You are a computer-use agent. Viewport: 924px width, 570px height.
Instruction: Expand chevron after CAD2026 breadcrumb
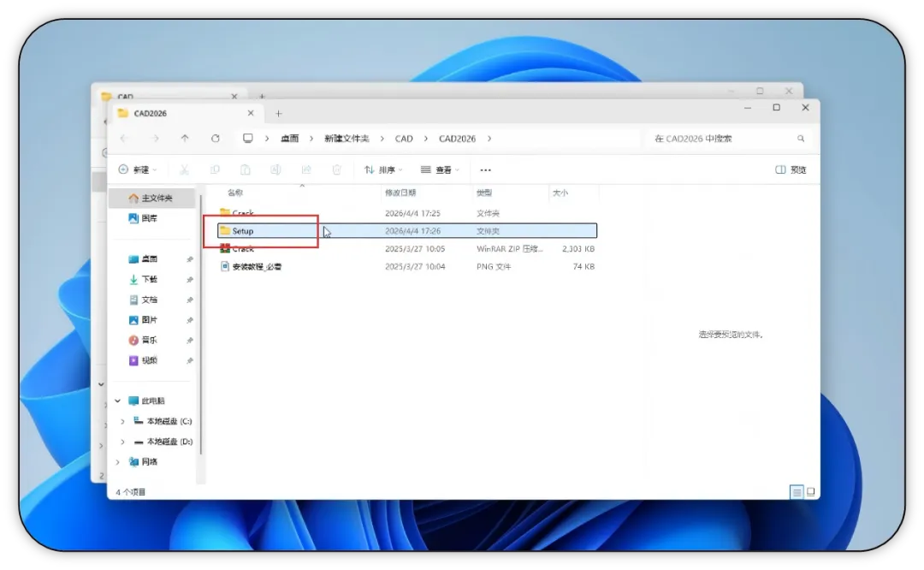489,139
